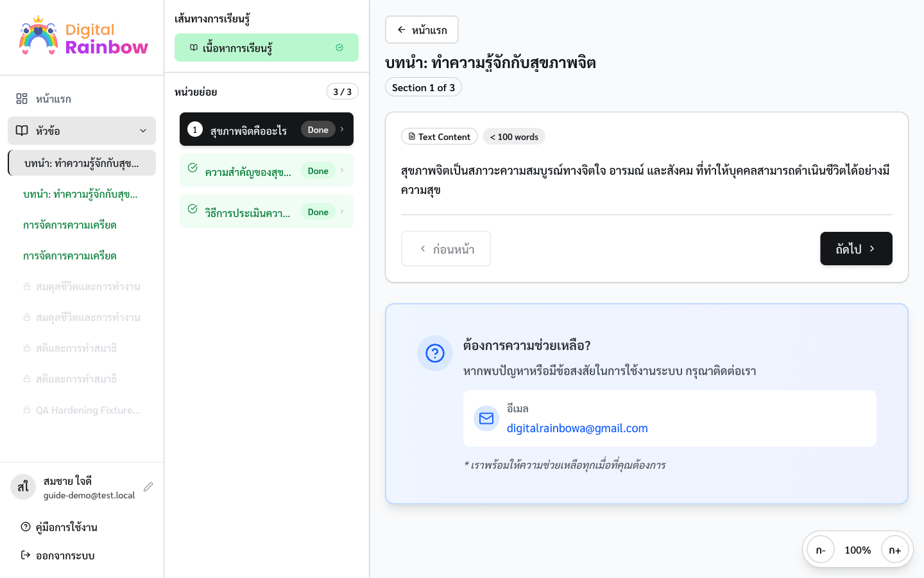Viewport: 924px width, 578px height.
Task: Click Done badge on สุขภาพจิตคืออะไร
Action: coord(318,129)
